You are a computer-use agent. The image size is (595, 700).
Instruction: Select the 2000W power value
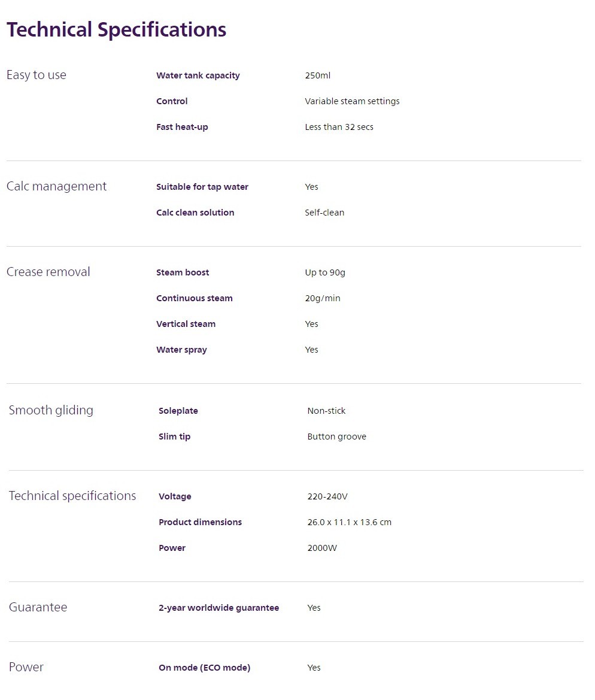322,549
